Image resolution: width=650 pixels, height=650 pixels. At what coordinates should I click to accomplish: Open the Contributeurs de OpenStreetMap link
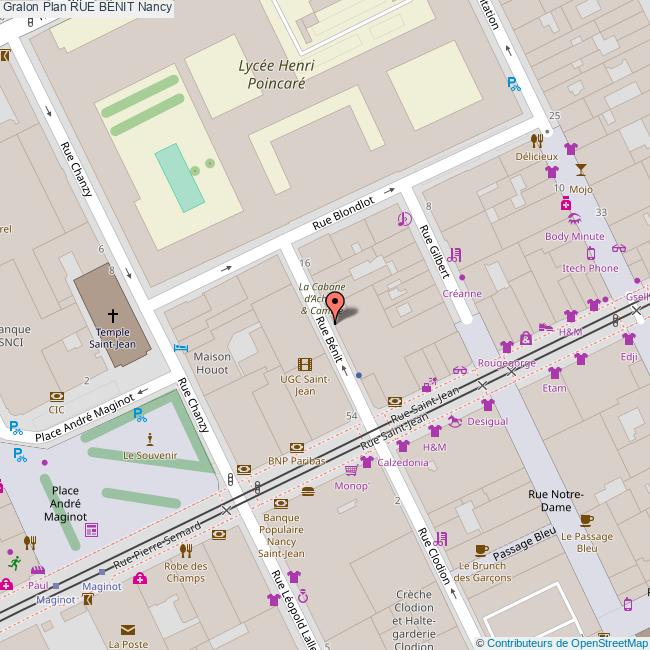[x=567, y=642]
